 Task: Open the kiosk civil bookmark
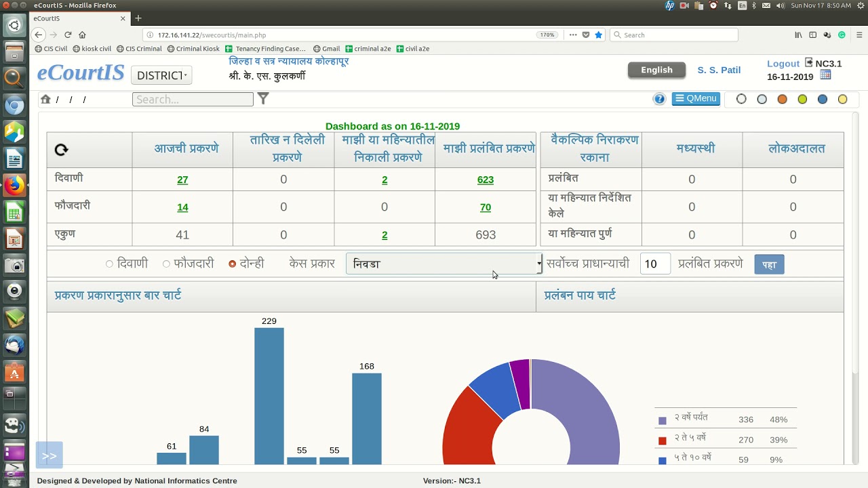point(92,49)
